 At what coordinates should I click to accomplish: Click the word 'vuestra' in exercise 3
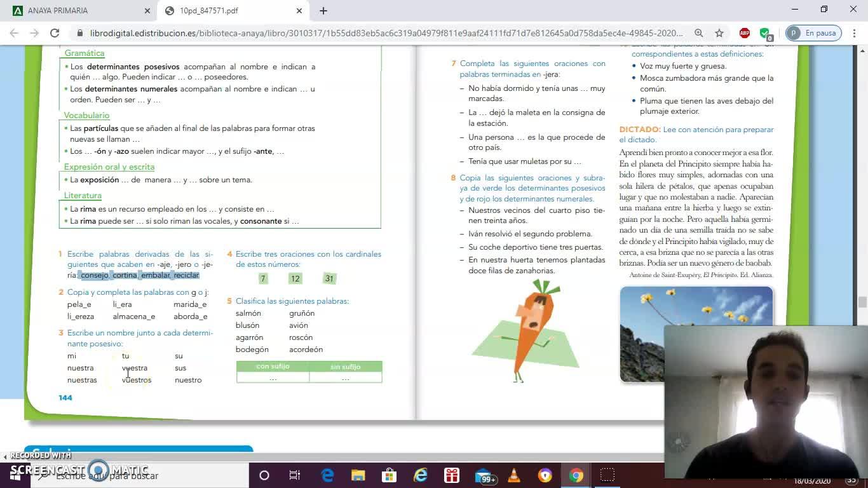[135, 368]
